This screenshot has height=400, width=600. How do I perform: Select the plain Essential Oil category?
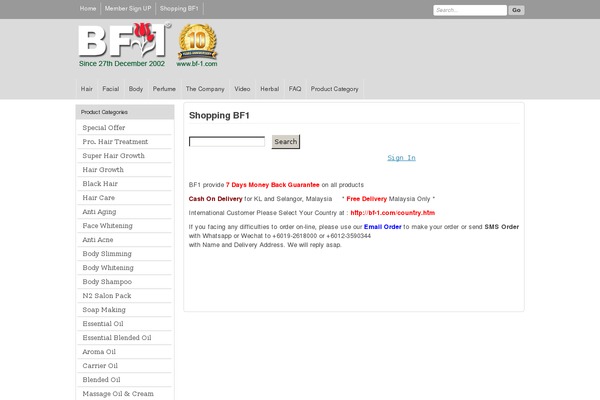click(x=125, y=324)
